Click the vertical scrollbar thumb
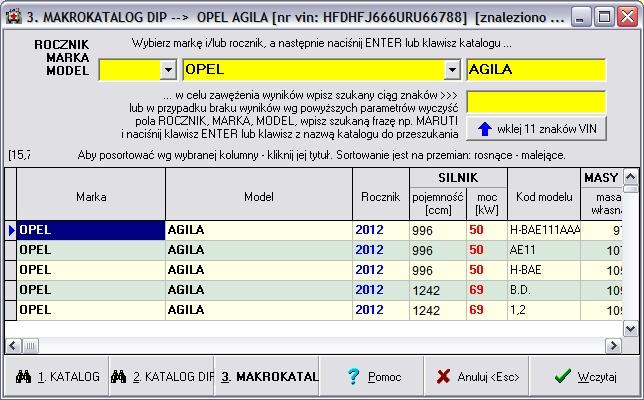This screenshot has width=644, height=400. click(630, 189)
